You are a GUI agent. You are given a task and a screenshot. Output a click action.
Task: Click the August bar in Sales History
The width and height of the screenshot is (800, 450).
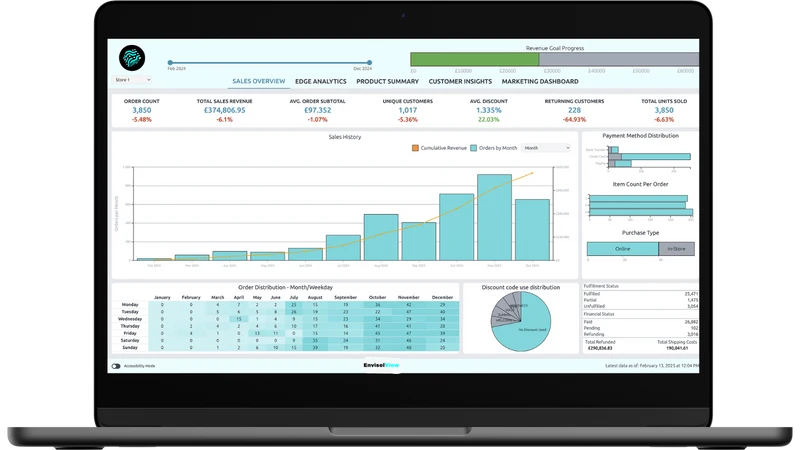pyautogui.click(x=381, y=237)
